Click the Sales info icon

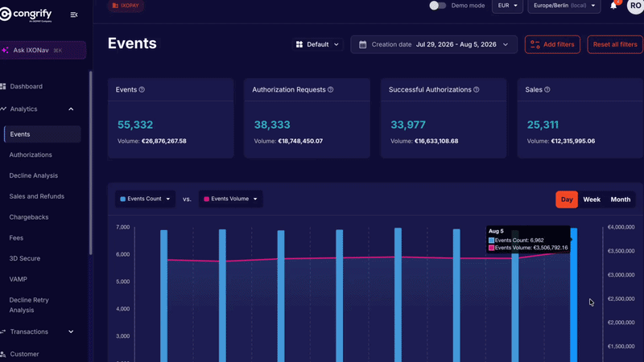[547, 89]
